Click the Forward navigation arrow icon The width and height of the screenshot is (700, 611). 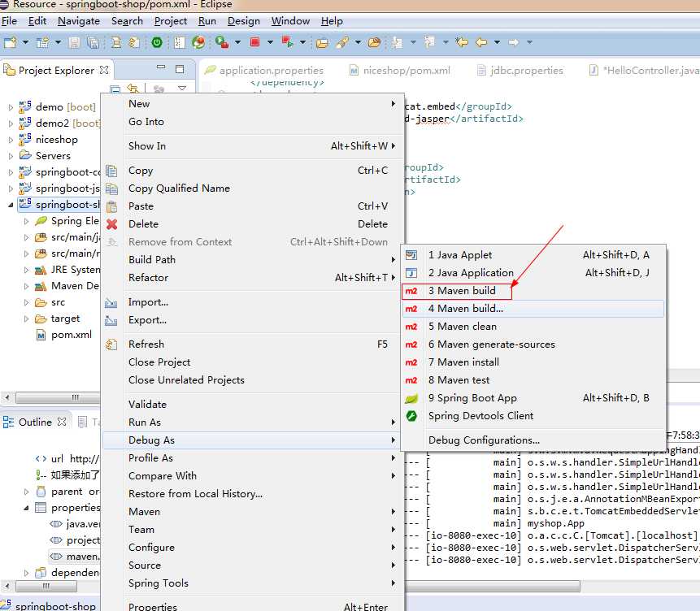click(514, 42)
